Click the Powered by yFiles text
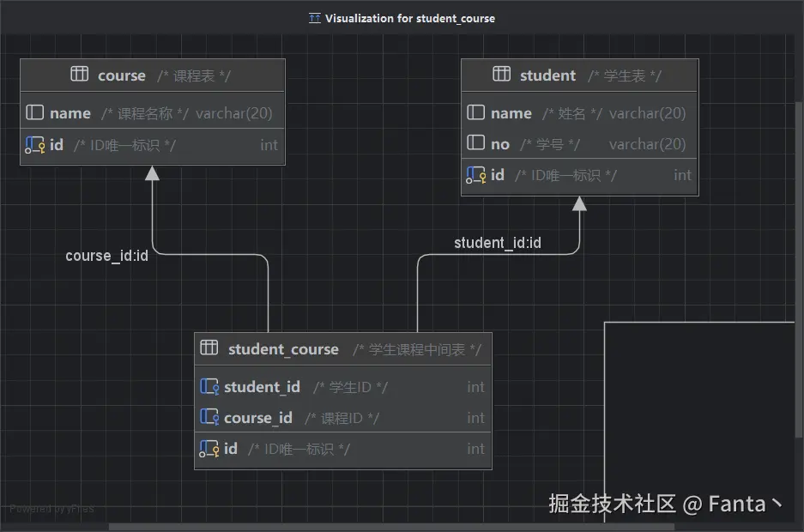 [51, 509]
